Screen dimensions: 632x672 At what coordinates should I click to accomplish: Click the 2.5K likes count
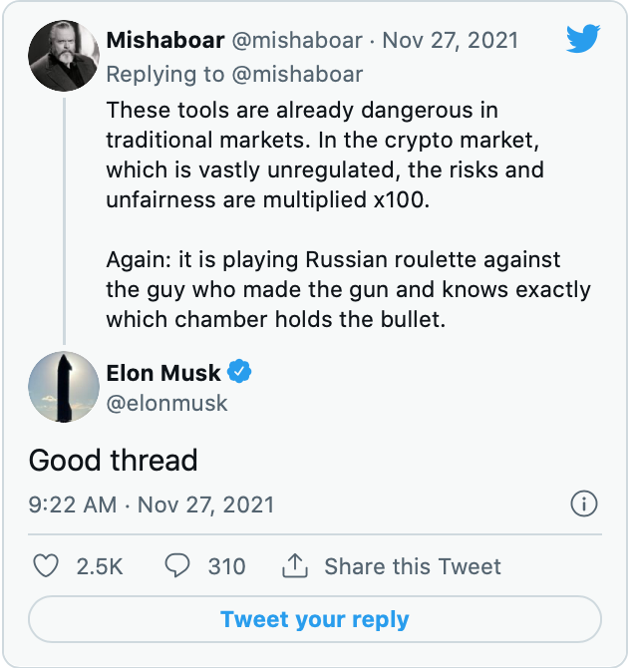tap(100, 566)
